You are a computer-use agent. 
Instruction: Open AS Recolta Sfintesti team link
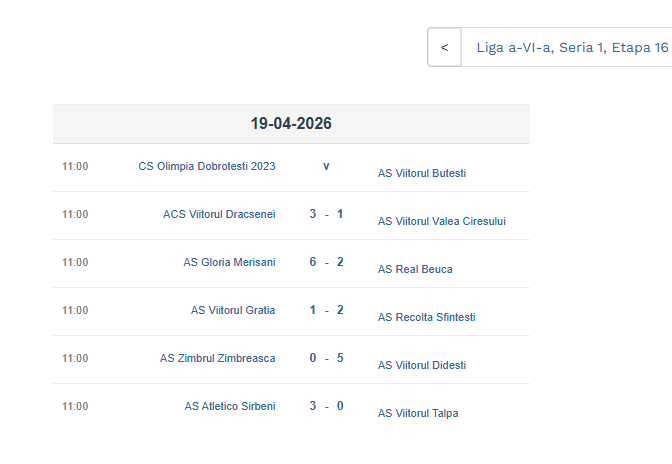coord(427,317)
